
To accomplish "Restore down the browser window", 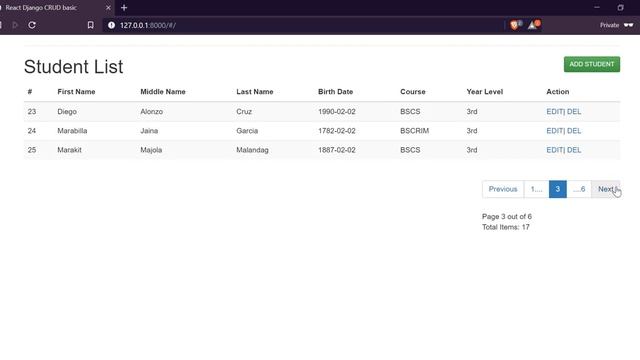I will [x=620, y=8].
